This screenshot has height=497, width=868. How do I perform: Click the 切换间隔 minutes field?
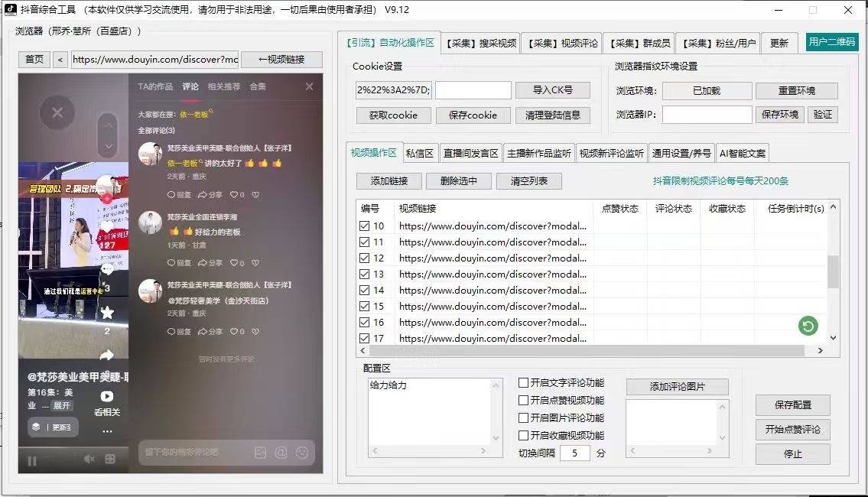click(574, 453)
